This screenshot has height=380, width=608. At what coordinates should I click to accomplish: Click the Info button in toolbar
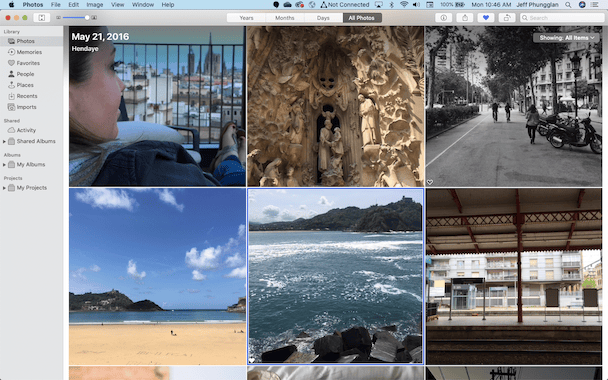[x=444, y=18]
